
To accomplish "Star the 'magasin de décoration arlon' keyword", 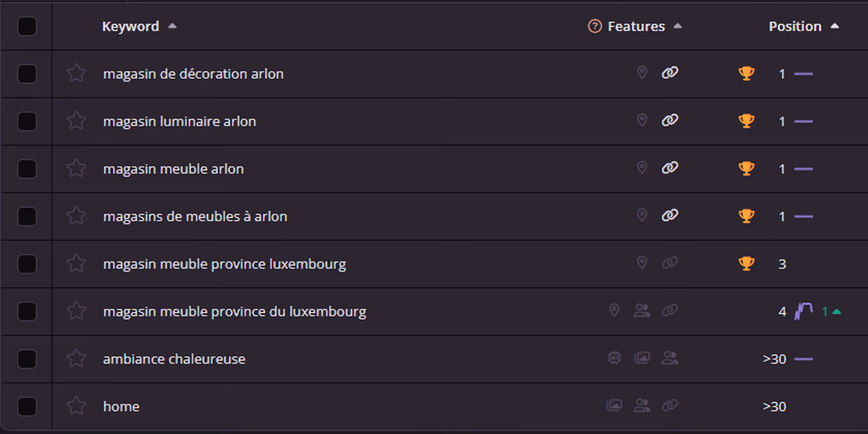I will tap(76, 73).
